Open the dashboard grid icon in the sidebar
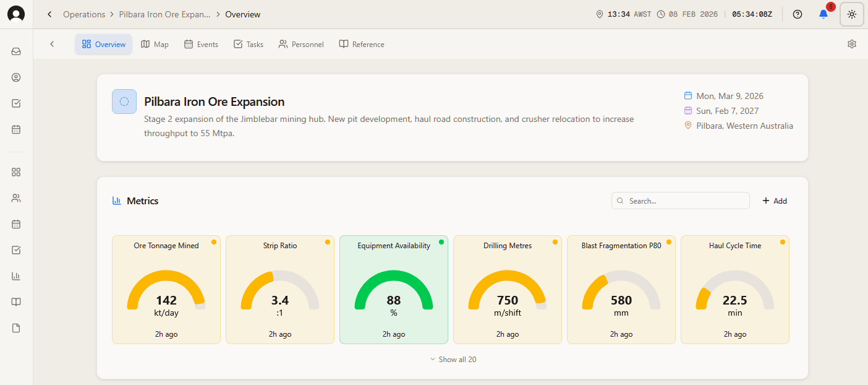This screenshot has width=868, height=385. pyautogui.click(x=16, y=172)
